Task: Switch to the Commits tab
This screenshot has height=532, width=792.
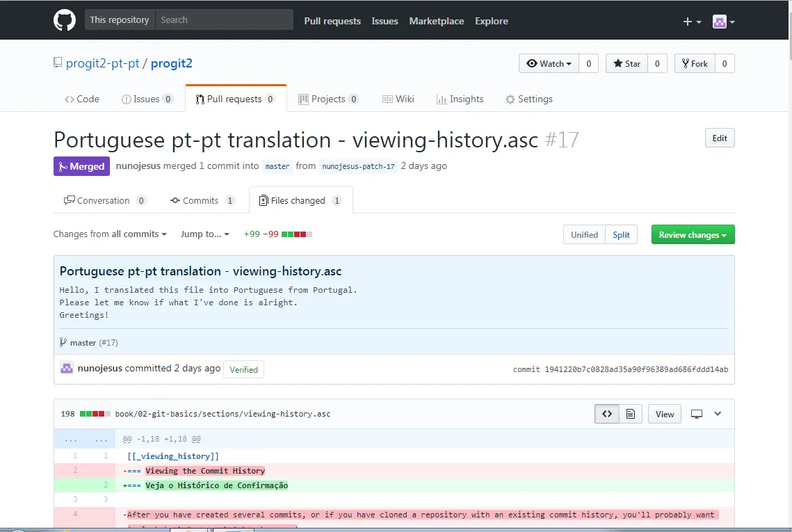Action: coord(202,200)
